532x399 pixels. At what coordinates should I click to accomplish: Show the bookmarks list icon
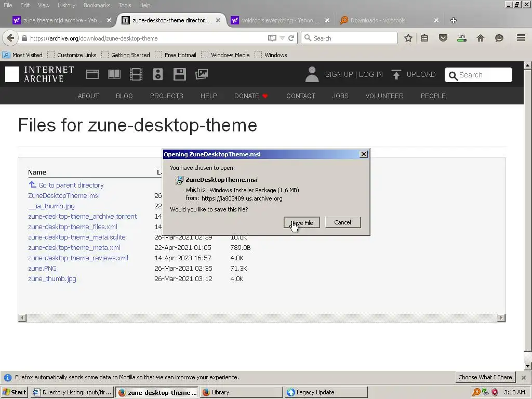(x=424, y=38)
